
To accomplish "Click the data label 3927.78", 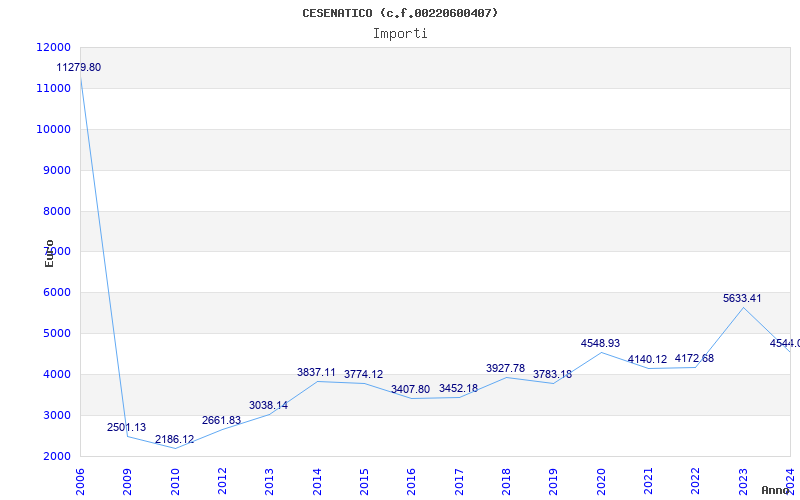I will point(505,368).
